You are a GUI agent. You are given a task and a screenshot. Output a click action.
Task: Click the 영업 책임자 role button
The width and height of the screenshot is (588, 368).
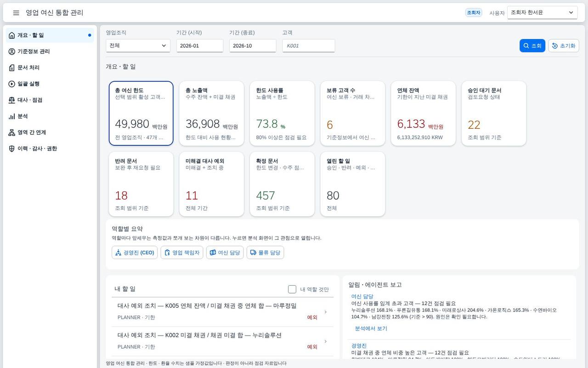pyautogui.click(x=182, y=253)
